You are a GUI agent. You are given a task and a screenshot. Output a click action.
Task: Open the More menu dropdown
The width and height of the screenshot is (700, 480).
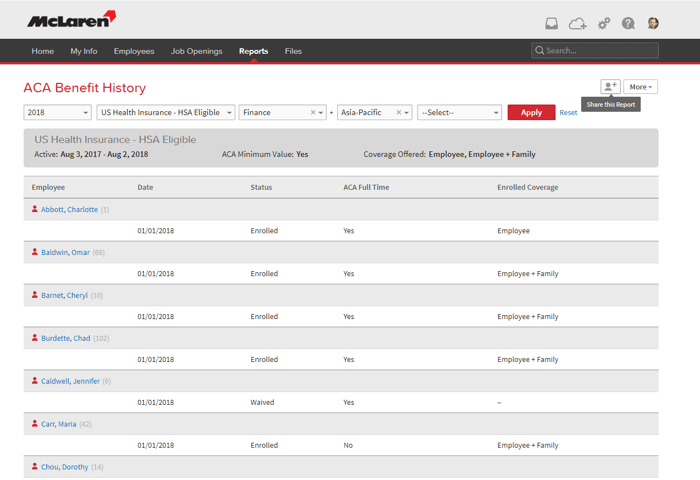pyautogui.click(x=641, y=87)
